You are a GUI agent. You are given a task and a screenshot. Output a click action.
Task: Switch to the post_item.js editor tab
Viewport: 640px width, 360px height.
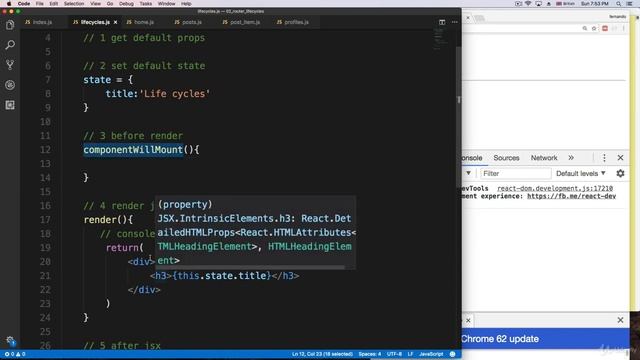241,22
